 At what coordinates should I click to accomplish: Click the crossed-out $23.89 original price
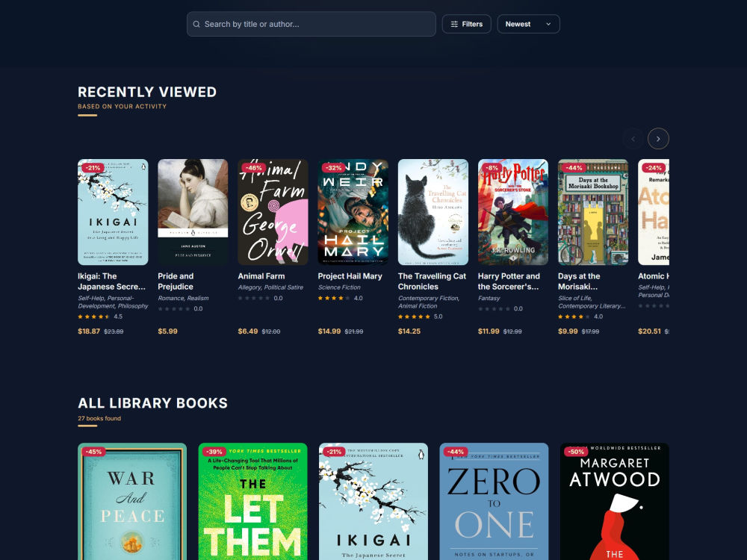[x=114, y=332]
